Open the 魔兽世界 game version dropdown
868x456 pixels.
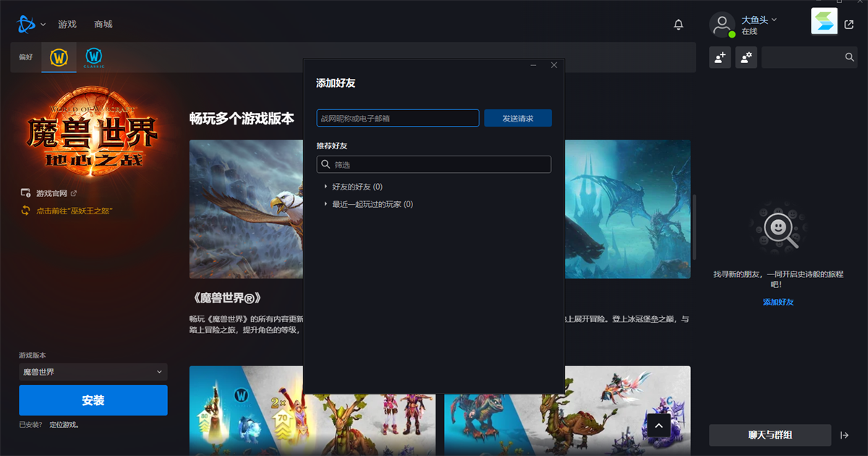pyautogui.click(x=93, y=371)
